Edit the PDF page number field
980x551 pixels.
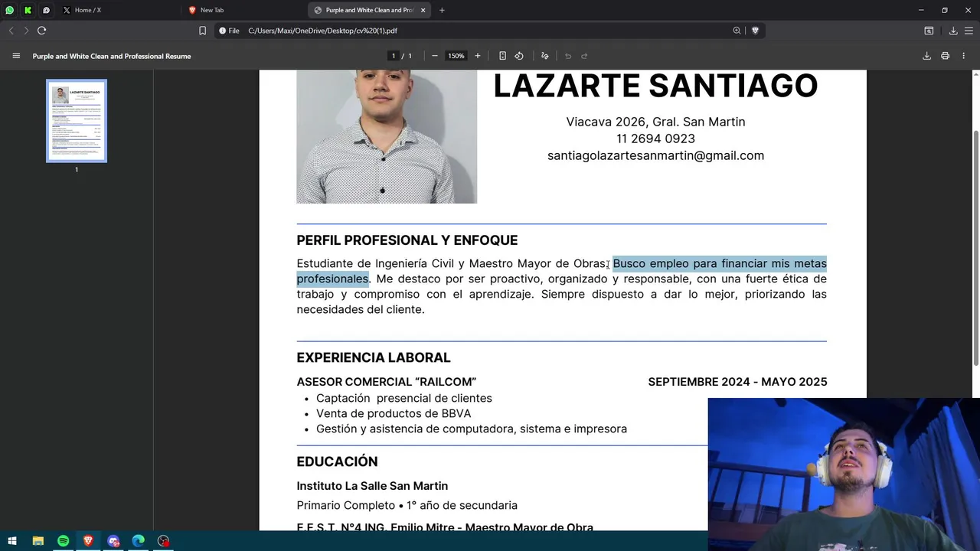(x=394, y=56)
